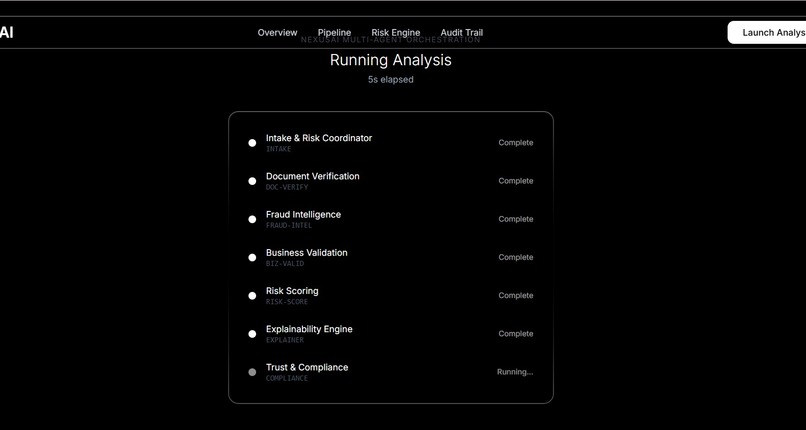
Task: Select the Document Verification title
Action: tap(313, 176)
